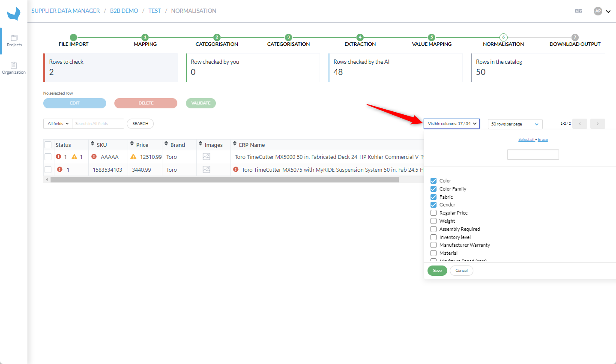Viewport: 616px width, 364px height.
Task: Open the B2B DEMO breadcrumb
Action: pos(124,11)
